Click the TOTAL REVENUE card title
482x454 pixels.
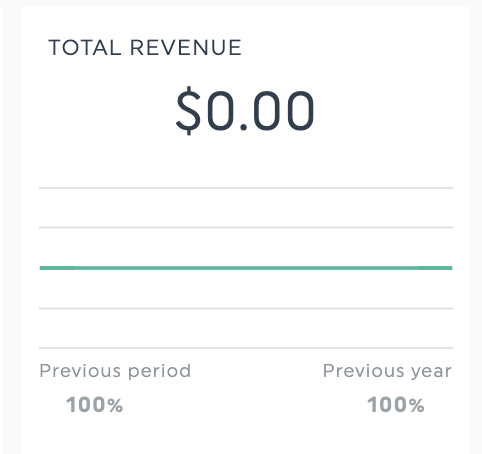pos(145,48)
